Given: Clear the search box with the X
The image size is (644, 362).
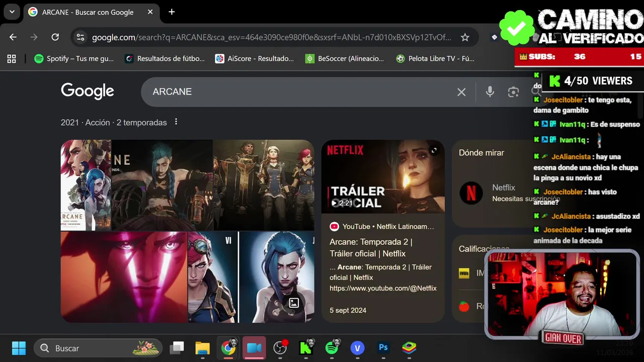Looking at the screenshot, I should (461, 92).
